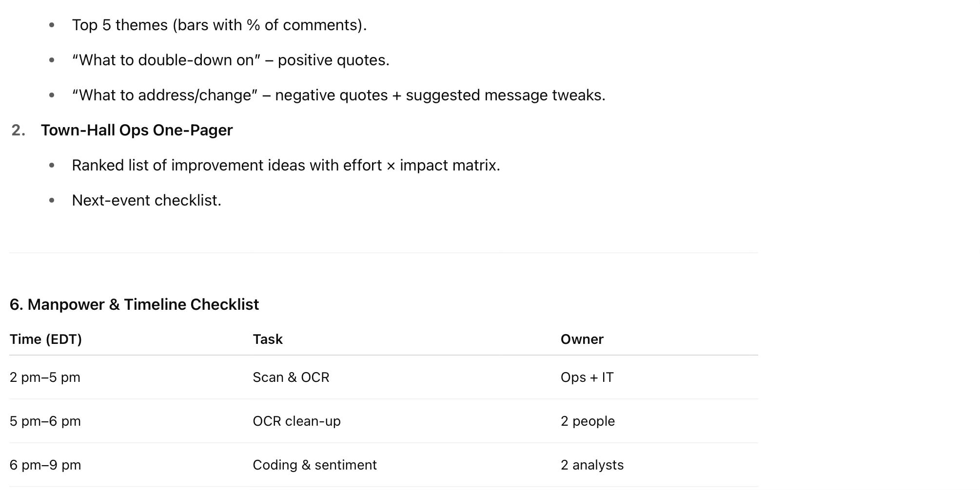
Task: Select the 'What to double-down on' bullet line
Action: pos(231,60)
